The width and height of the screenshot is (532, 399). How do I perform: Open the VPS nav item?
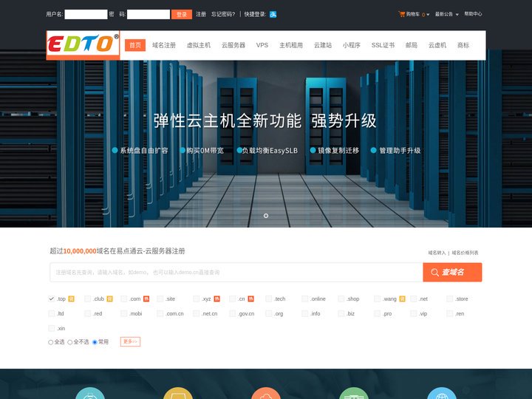pyautogui.click(x=262, y=45)
